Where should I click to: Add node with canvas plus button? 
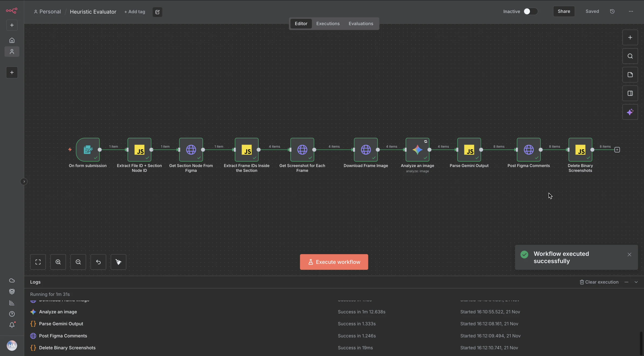[630, 38]
